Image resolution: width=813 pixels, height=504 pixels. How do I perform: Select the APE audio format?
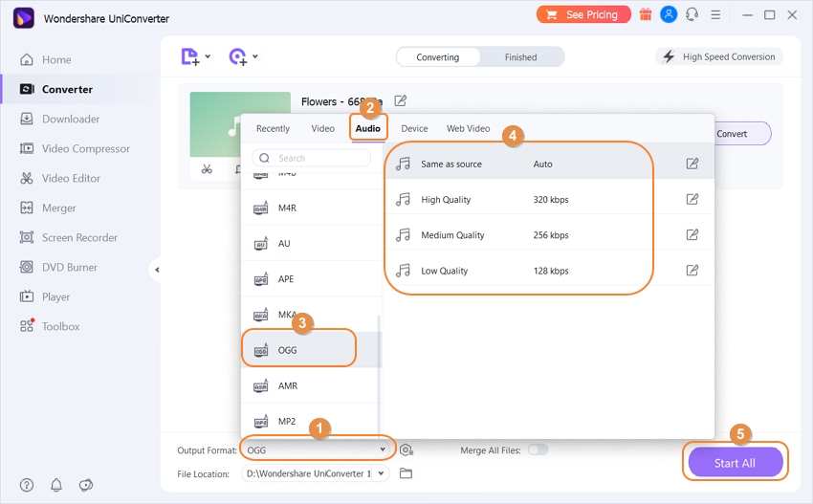click(311, 279)
